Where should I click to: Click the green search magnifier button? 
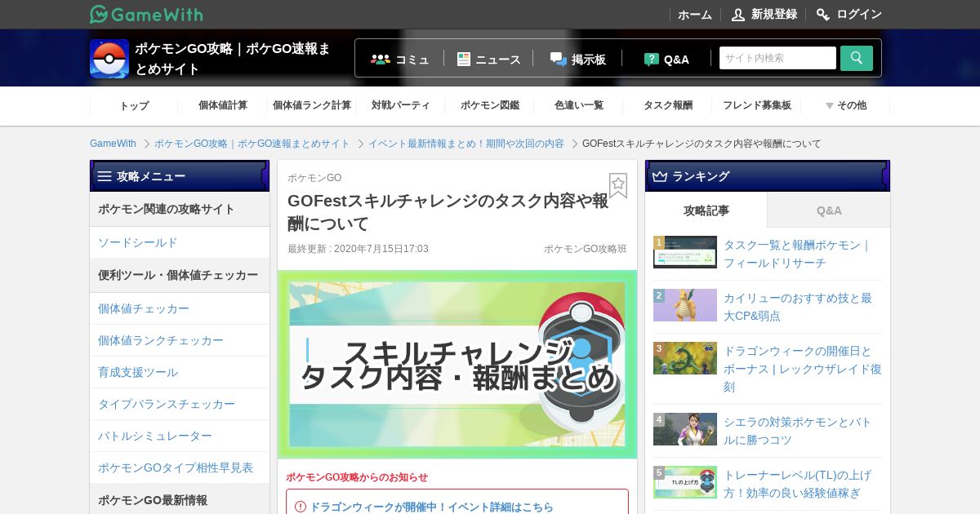(857, 58)
